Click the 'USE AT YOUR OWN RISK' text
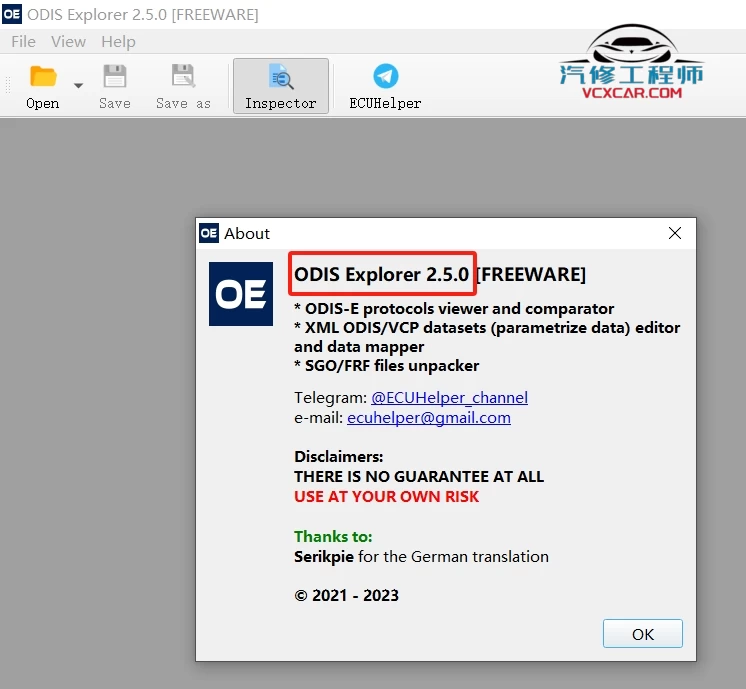The height and width of the screenshot is (689, 746). click(x=386, y=496)
